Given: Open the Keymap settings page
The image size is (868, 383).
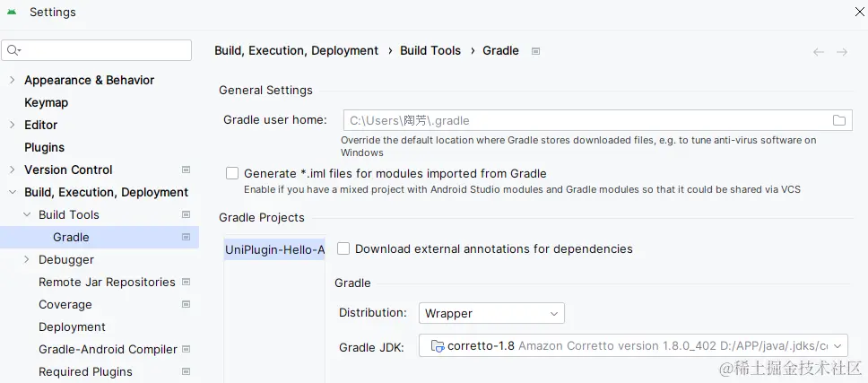Looking at the screenshot, I should (46, 102).
